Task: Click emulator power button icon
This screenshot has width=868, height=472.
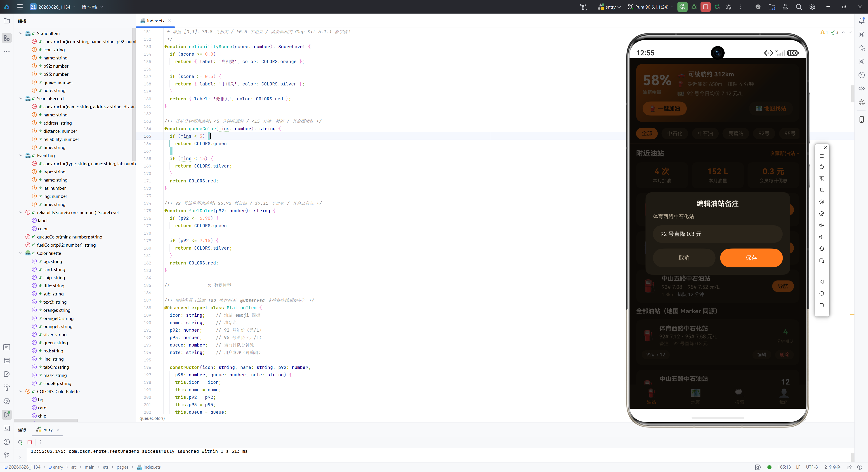Action: click(x=821, y=167)
